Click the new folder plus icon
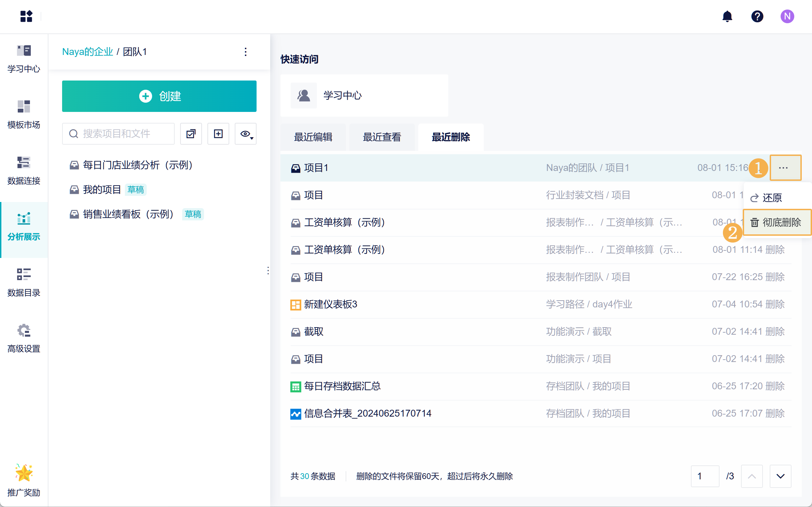This screenshot has height=507, width=812. pyautogui.click(x=218, y=134)
